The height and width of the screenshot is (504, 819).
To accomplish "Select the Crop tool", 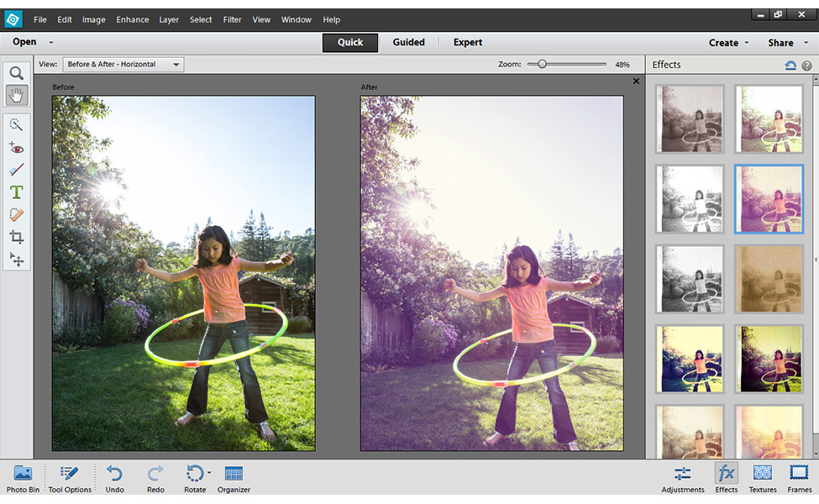I will coord(17,238).
